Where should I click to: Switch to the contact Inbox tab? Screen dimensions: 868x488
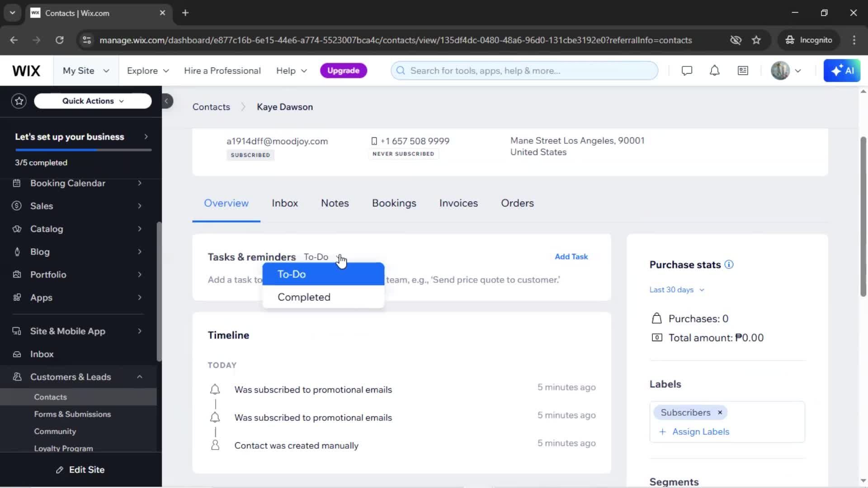(285, 203)
